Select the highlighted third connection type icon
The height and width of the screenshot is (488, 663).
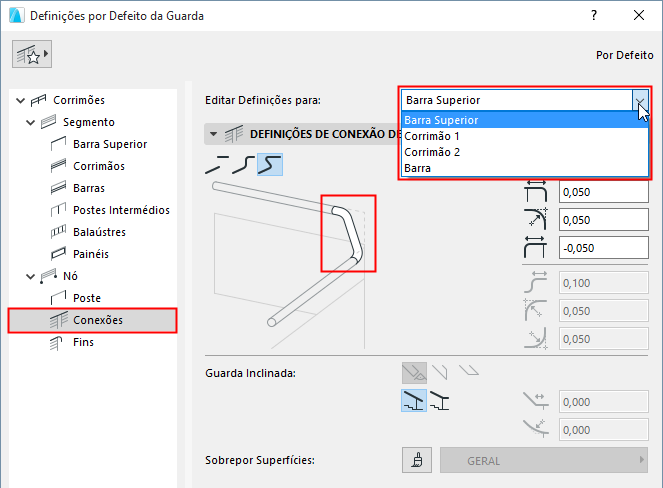click(x=269, y=165)
